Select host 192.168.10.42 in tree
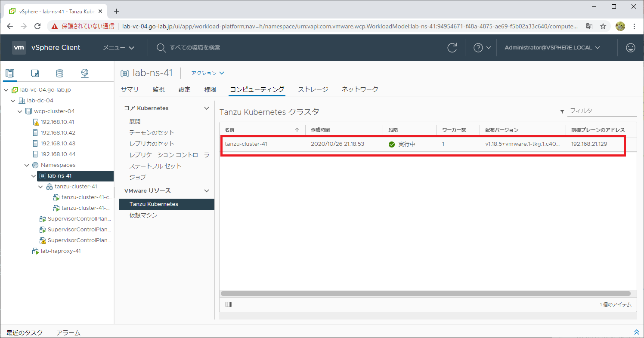This screenshot has width=644, height=338. [58, 133]
